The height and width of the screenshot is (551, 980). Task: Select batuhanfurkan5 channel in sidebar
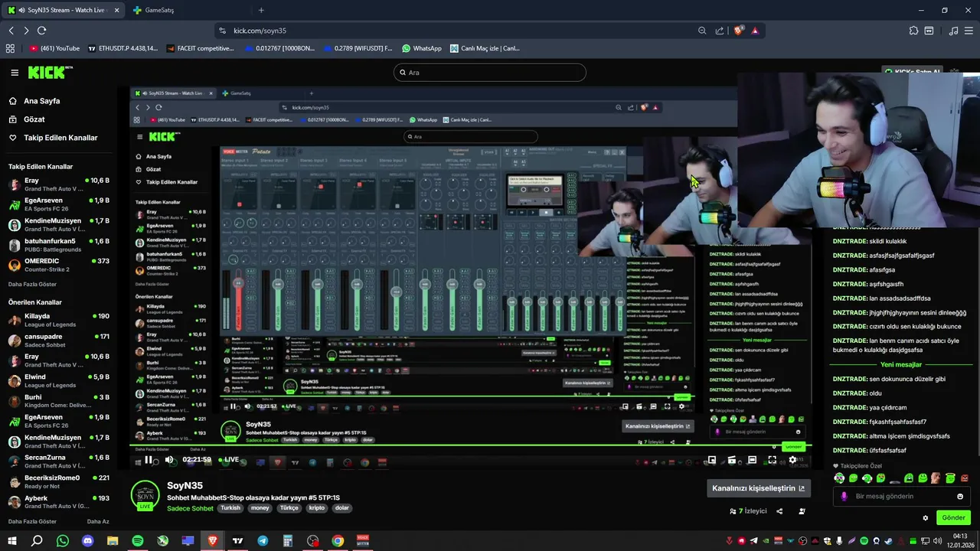[x=59, y=245]
